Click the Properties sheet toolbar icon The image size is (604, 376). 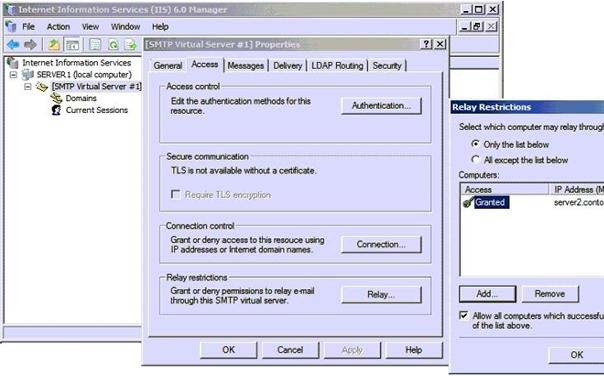click(95, 45)
